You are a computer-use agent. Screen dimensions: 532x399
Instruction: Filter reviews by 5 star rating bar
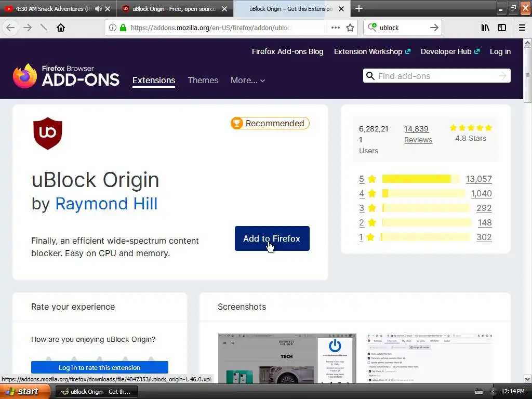pyautogui.click(x=421, y=179)
